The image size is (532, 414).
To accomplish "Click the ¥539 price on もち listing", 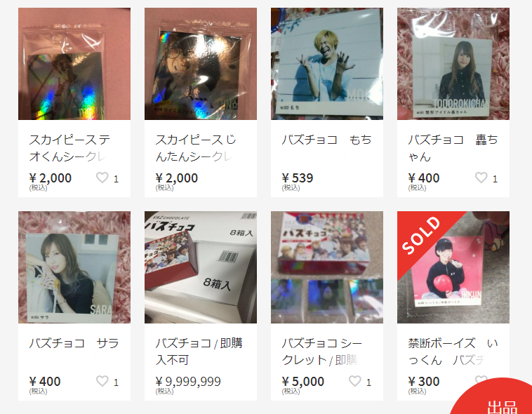I will pos(297,178).
